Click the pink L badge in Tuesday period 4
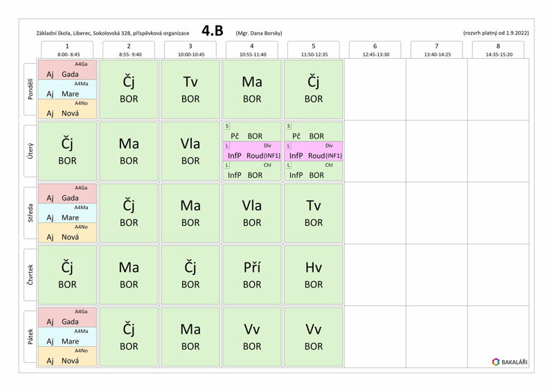Viewport: 554px width, 392px height. (x=226, y=146)
